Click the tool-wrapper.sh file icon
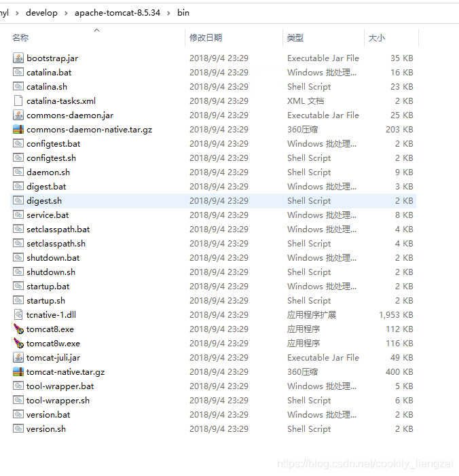 pos(18,400)
